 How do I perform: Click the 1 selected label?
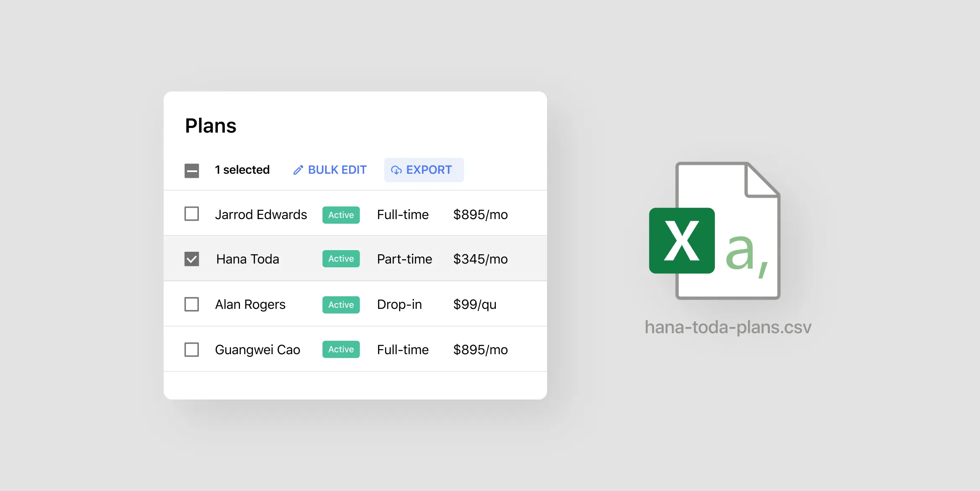tap(242, 170)
